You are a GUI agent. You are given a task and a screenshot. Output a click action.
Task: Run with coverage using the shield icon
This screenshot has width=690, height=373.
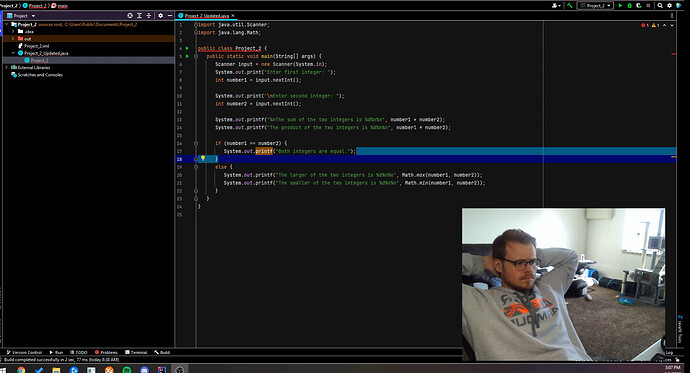pyautogui.click(x=639, y=6)
